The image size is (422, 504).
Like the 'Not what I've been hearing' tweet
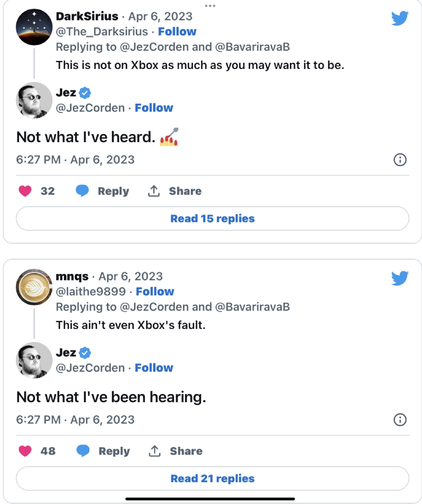[25, 451]
